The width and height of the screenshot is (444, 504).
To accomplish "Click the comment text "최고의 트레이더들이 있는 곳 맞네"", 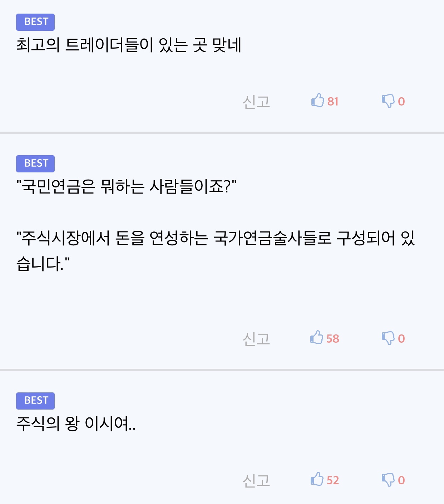I will (129, 45).
